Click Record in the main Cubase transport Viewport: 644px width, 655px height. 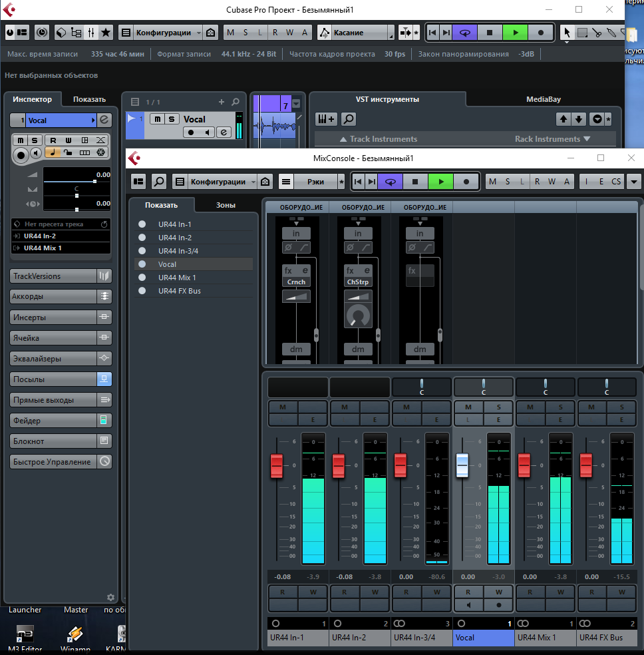[540, 33]
